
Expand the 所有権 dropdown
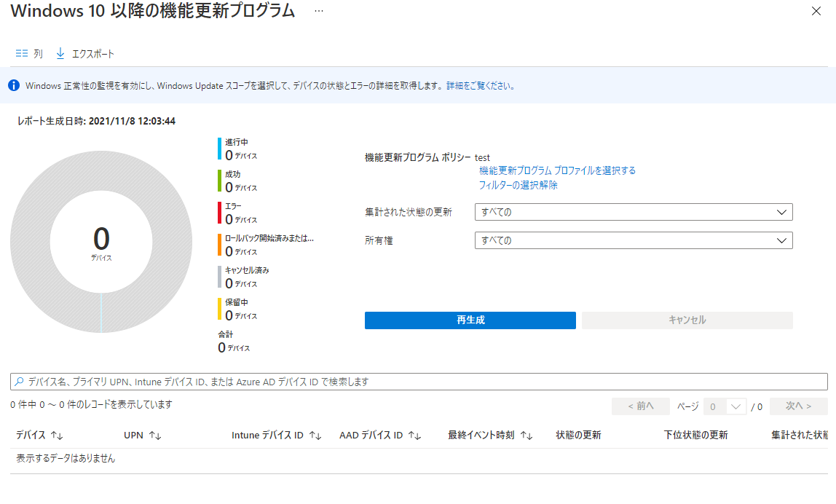(782, 240)
